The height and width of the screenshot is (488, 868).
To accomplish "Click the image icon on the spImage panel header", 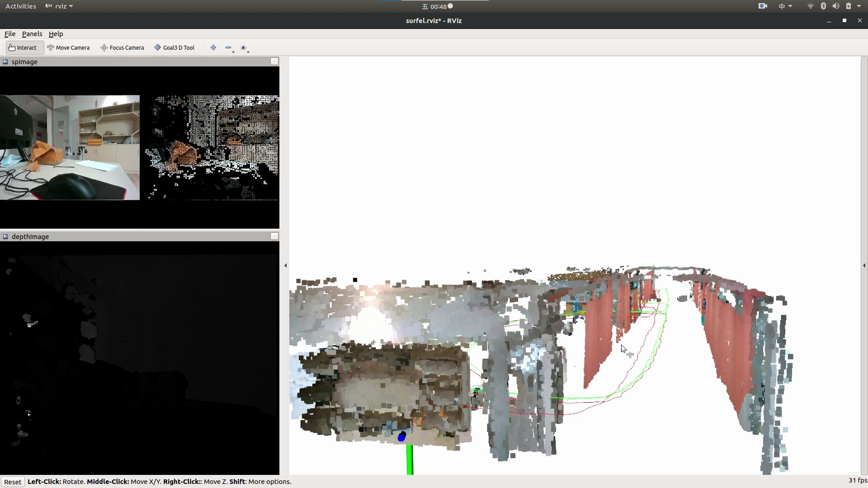I will (5, 61).
